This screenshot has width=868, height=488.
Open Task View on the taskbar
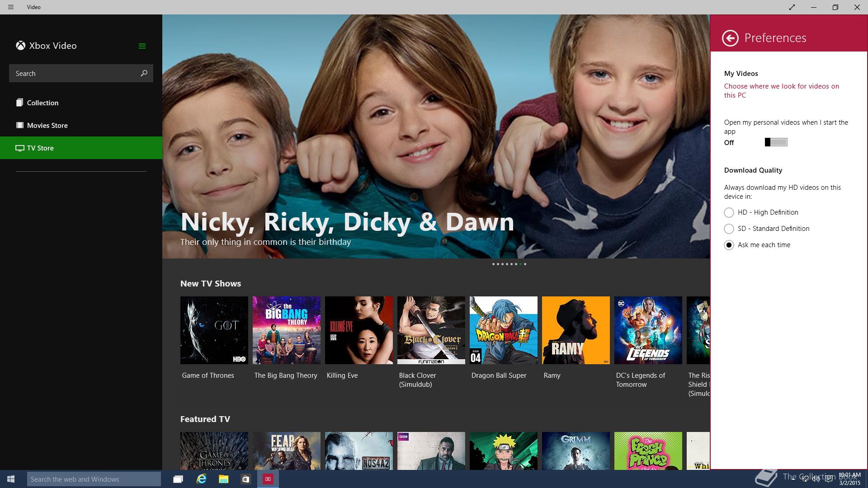pos(178,479)
